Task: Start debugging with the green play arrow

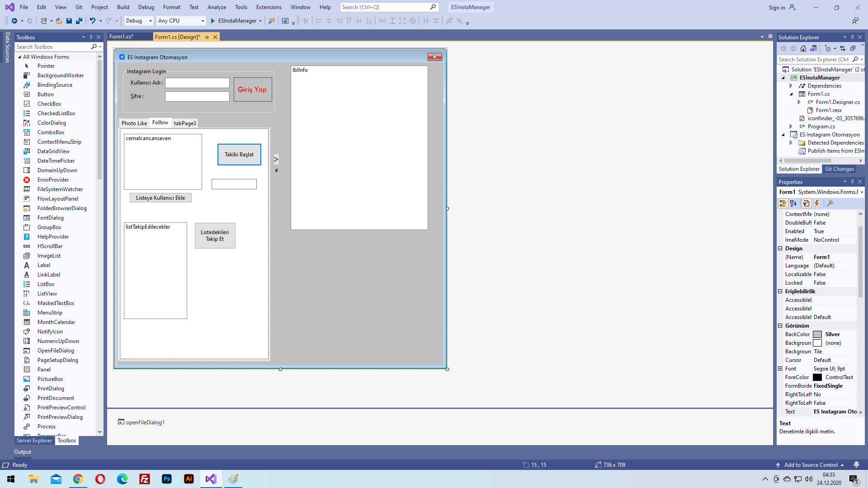Action: (212, 21)
